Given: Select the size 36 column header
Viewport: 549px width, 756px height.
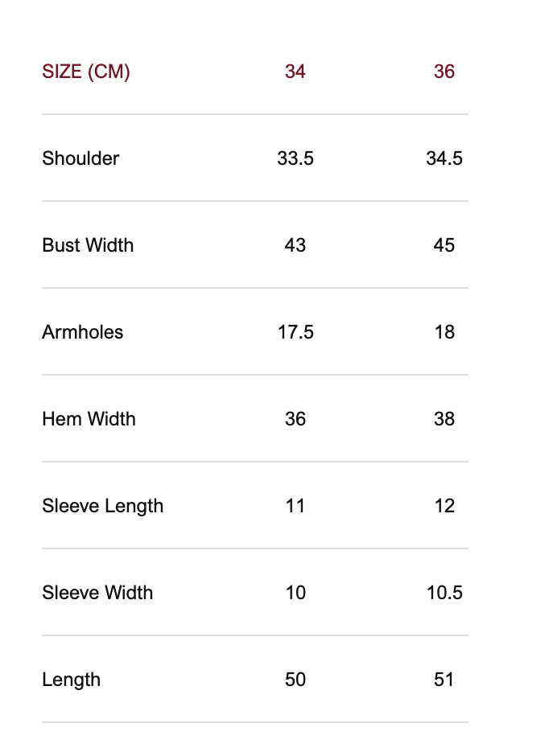Looking at the screenshot, I should pyautogui.click(x=444, y=72).
